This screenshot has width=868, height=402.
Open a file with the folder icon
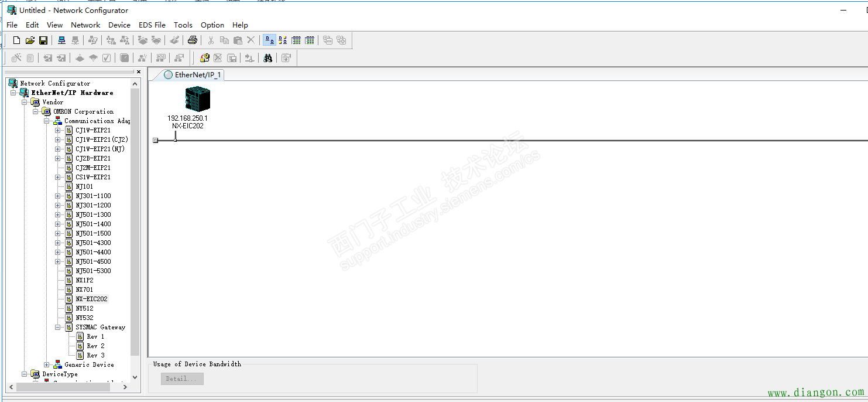[x=30, y=40]
